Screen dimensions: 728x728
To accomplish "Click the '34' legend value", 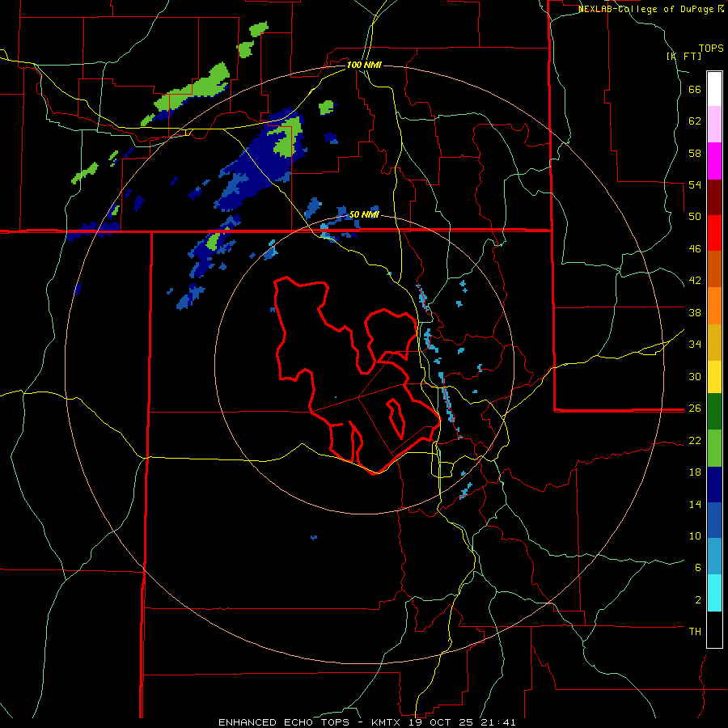I will click(x=695, y=345).
